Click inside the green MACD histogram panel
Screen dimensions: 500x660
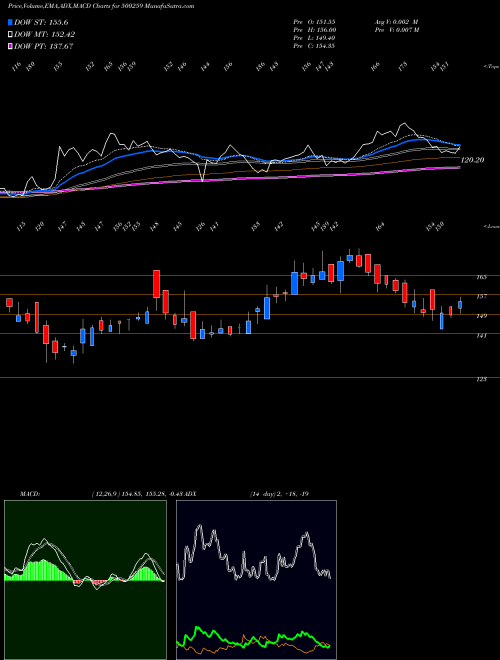click(85, 580)
